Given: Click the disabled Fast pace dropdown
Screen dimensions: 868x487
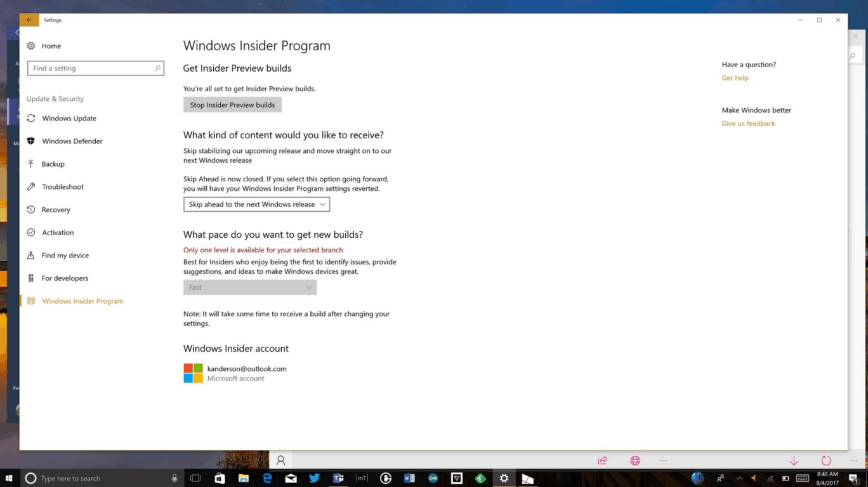Looking at the screenshot, I should [250, 287].
